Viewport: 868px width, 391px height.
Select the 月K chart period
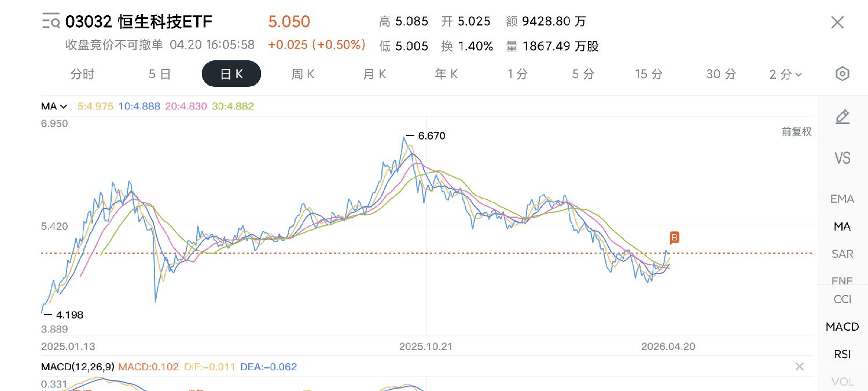(374, 74)
